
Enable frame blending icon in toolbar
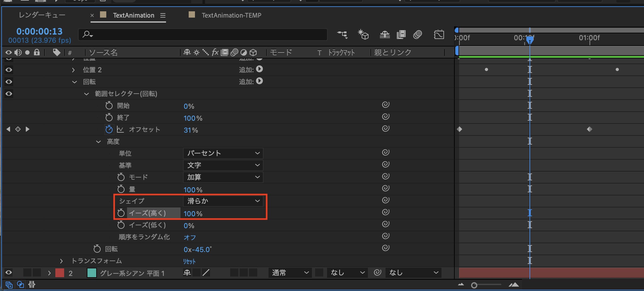click(401, 35)
